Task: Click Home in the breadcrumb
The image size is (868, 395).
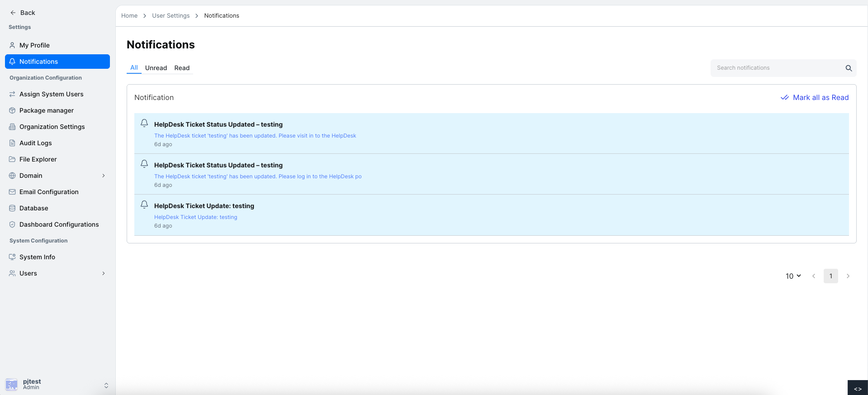Action: [x=129, y=16]
